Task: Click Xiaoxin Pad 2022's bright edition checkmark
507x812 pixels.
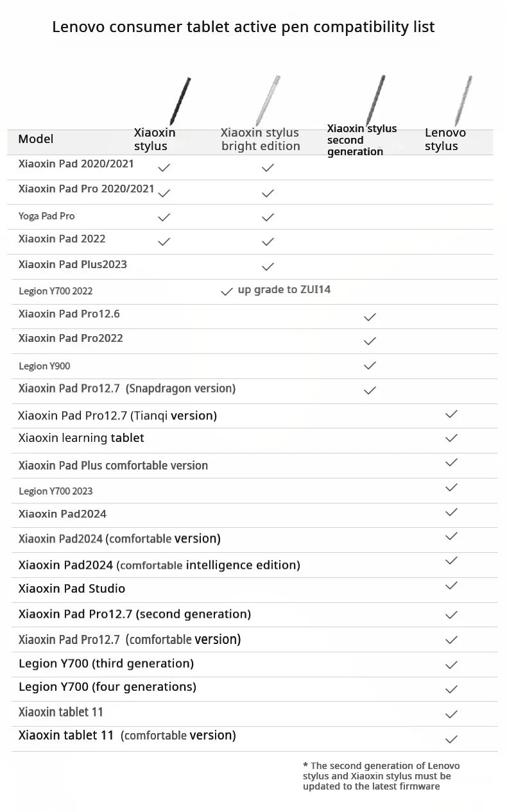Action: point(268,242)
